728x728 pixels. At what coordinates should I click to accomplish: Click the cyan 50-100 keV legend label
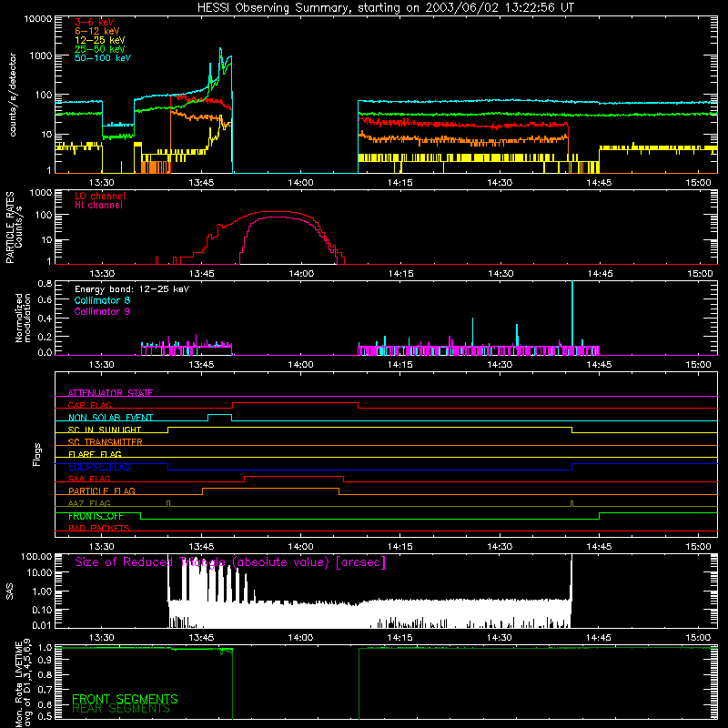(x=103, y=57)
